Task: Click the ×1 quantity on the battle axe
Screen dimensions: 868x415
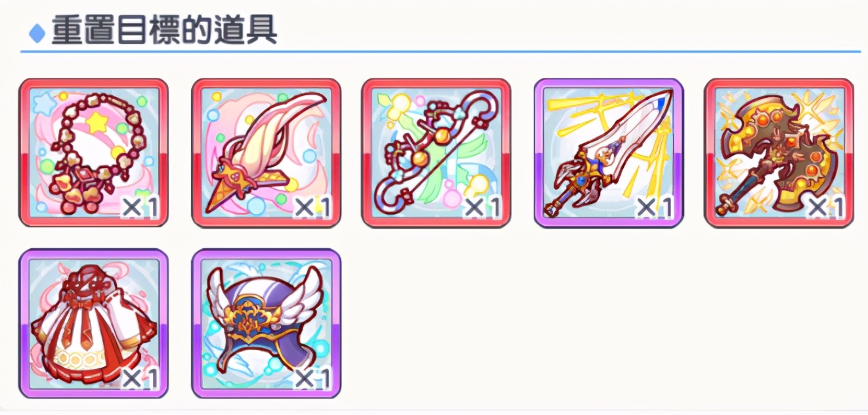Action: click(826, 208)
